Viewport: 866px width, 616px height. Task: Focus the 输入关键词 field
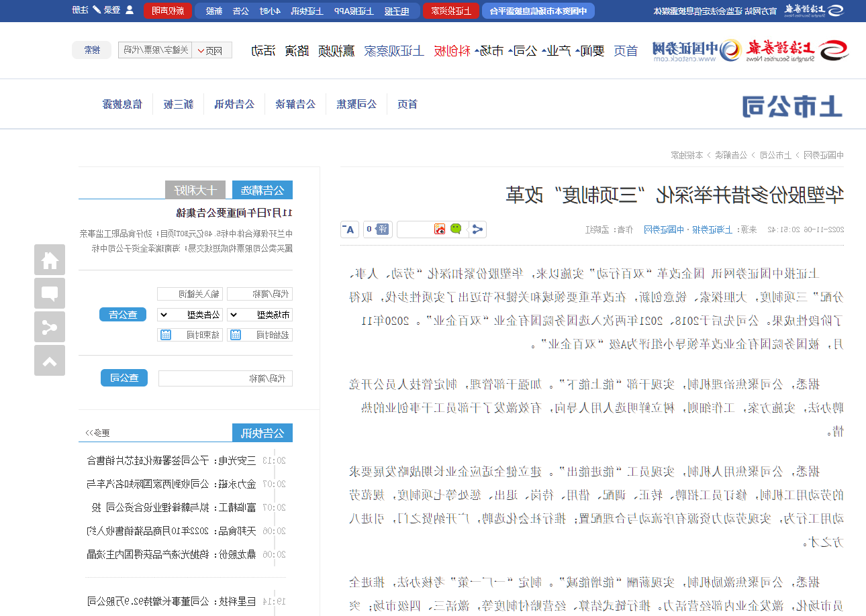coord(191,294)
